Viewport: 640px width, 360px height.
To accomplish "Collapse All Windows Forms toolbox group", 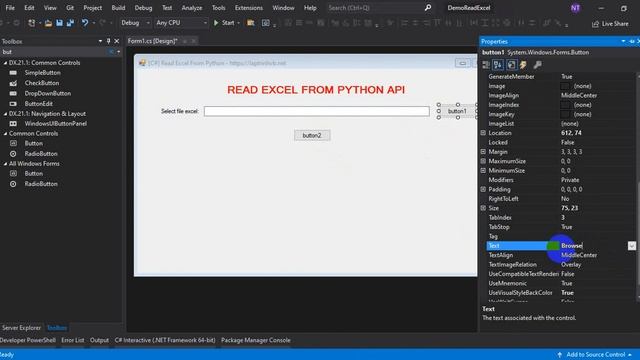I will pos(5,164).
